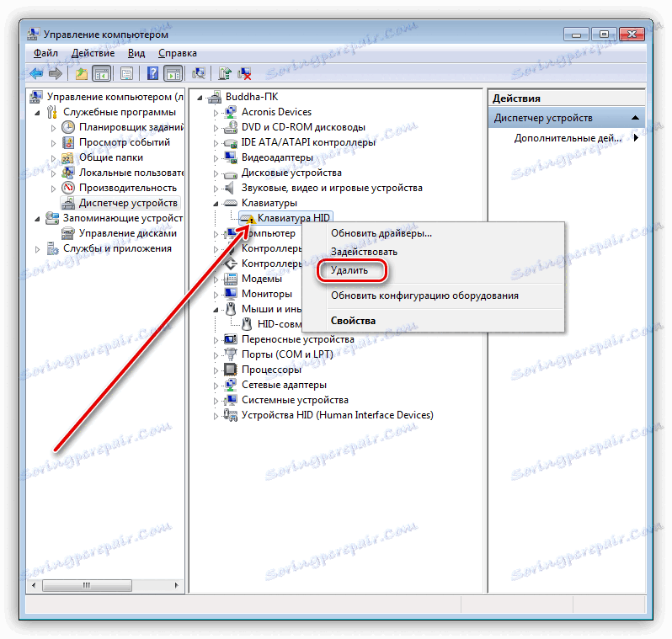Click the Back arrow toolbar icon
This screenshot has height=639, width=672.
pyautogui.click(x=37, y=74)
